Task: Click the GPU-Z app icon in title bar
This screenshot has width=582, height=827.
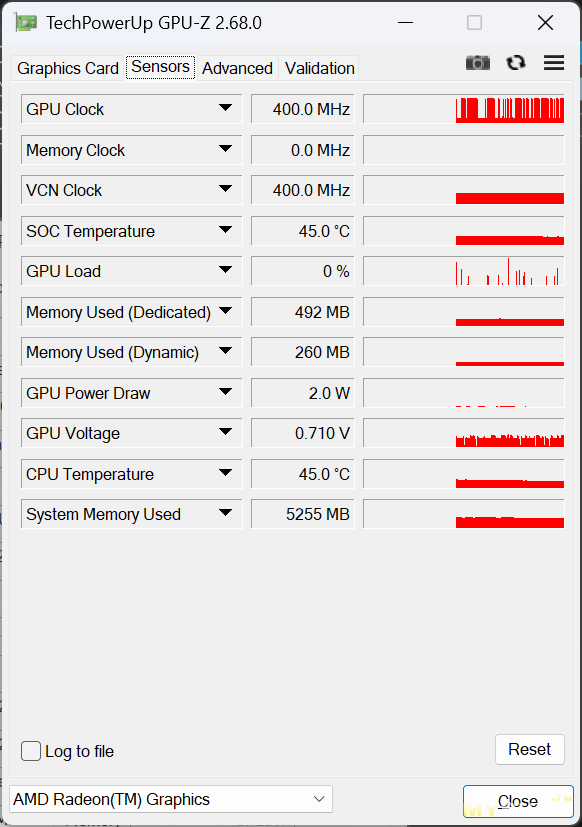Action: tap(25, 23)
